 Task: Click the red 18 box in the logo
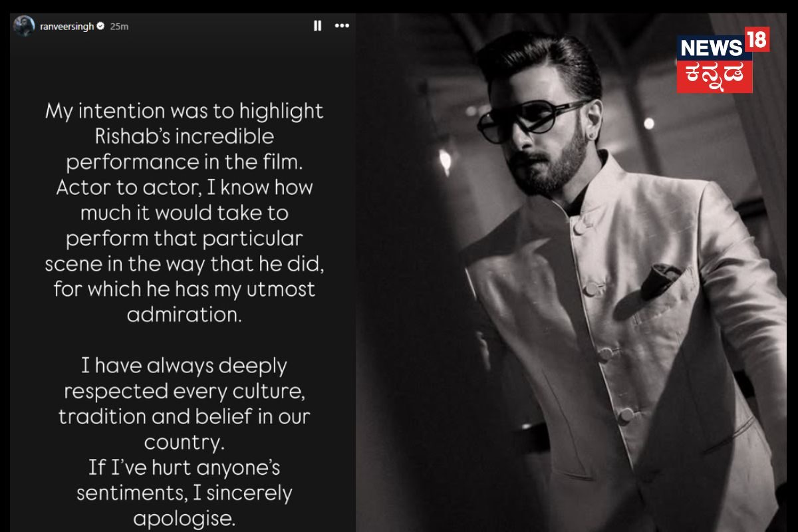757,39
